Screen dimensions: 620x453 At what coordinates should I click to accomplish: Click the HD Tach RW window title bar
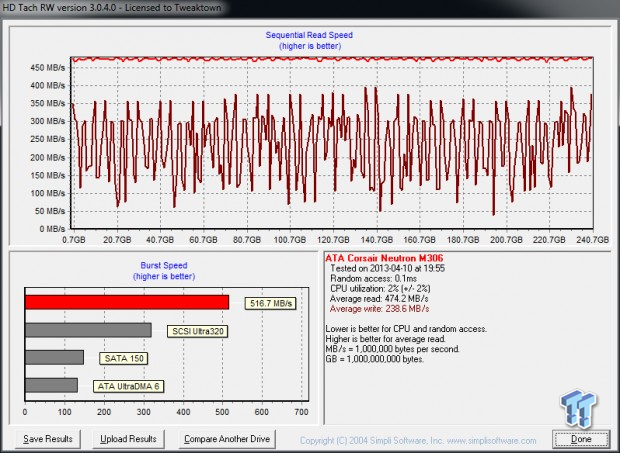pyautogui.click(x=310, y=8)
